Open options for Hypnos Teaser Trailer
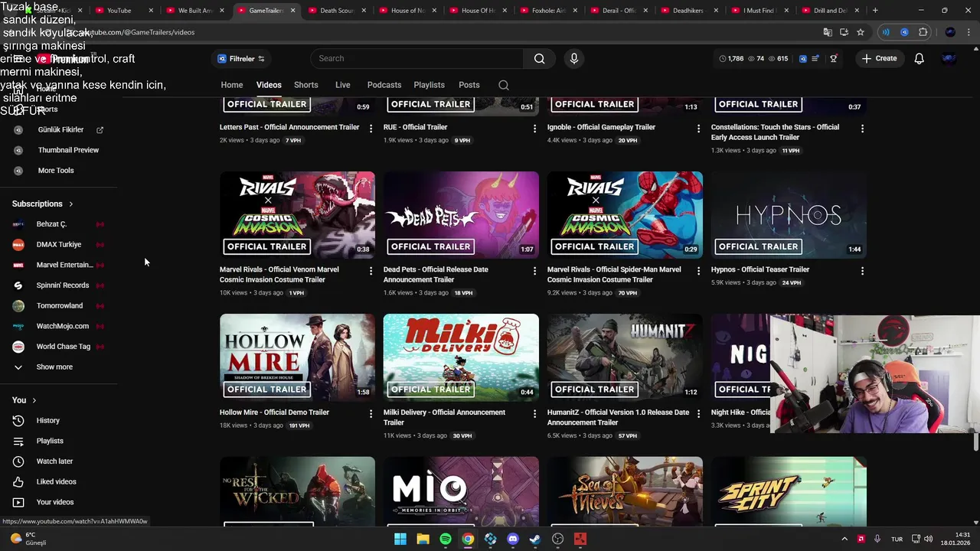Viewport: 980px width, 551px height. pos(862,271)
